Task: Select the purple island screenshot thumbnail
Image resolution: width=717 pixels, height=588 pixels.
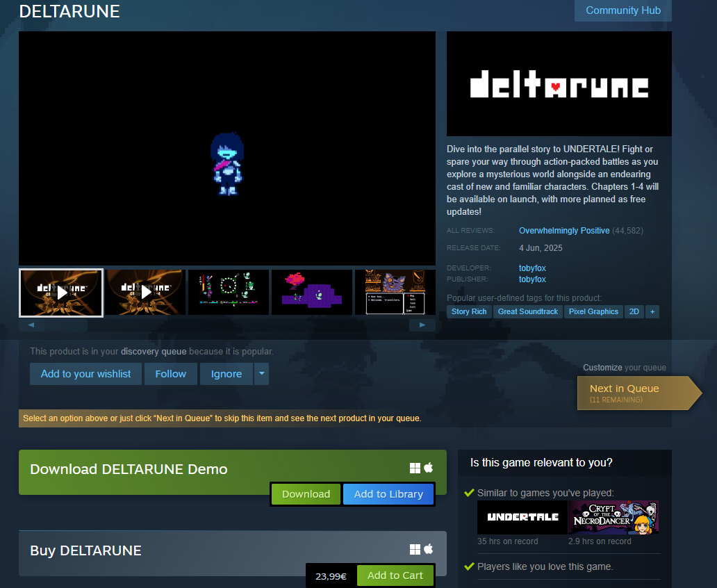Action: (x=312, y=292)
